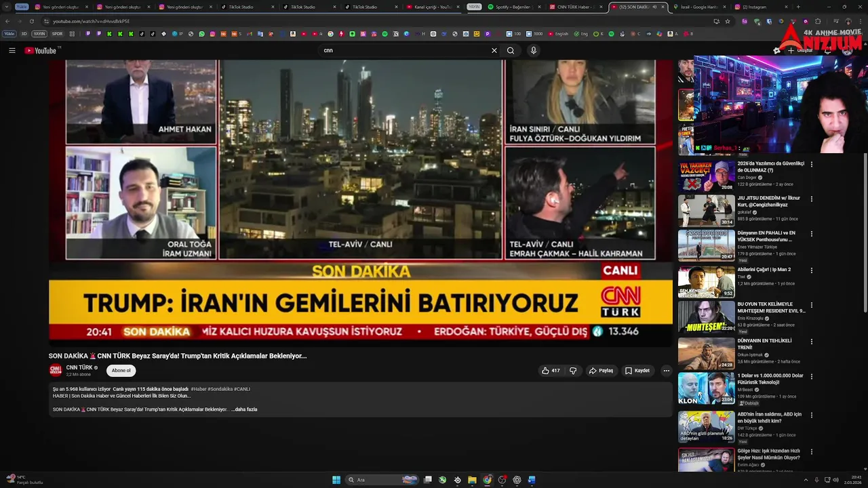The width and height of the screenshot is (868, 488).
Task: Like the video showing 417 likes
Action: coord(550,371)
